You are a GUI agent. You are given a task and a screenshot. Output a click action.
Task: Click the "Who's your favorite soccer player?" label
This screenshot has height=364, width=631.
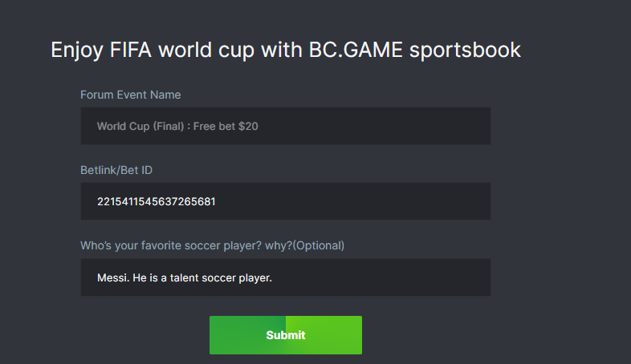point(185,245)
